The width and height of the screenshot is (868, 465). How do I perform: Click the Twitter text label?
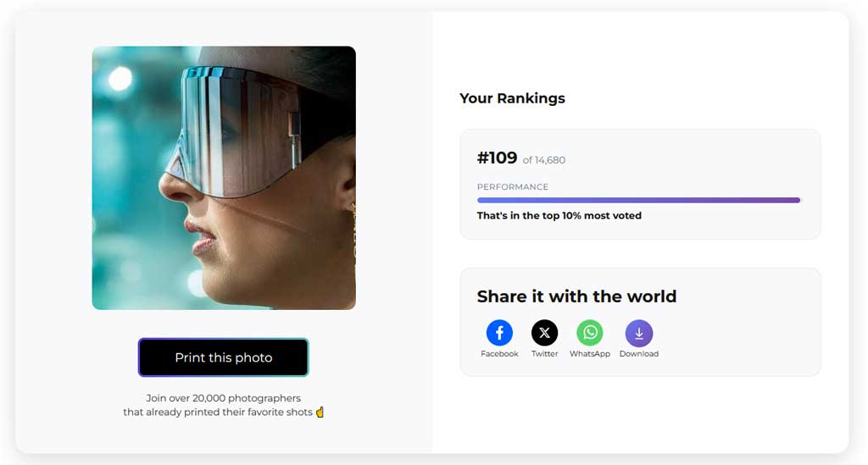tap(544, 354)
